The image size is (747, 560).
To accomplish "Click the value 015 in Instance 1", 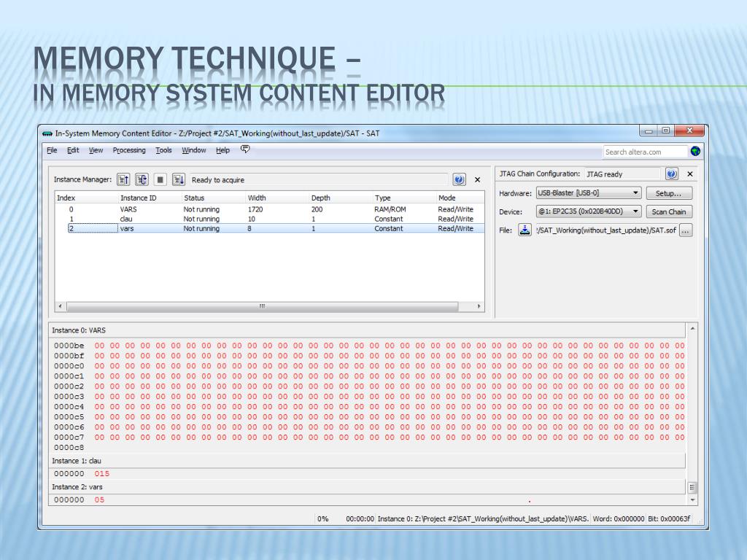I will coord(102,474).
